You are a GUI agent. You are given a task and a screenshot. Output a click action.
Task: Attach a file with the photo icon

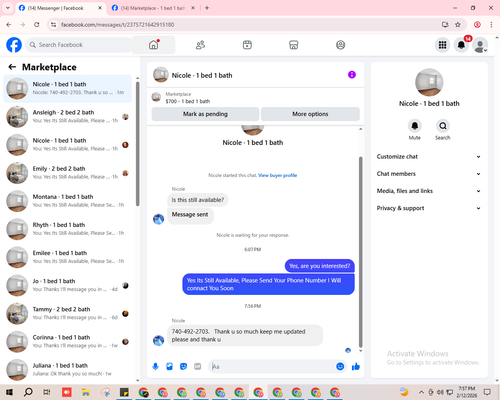tap(169, 367)
